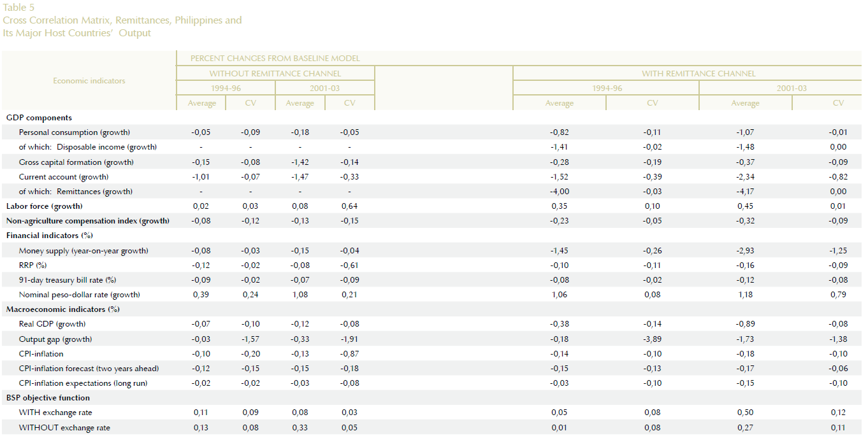Select the 'Economic indicators' column header
868x438 pixels.
click(89, 81)
